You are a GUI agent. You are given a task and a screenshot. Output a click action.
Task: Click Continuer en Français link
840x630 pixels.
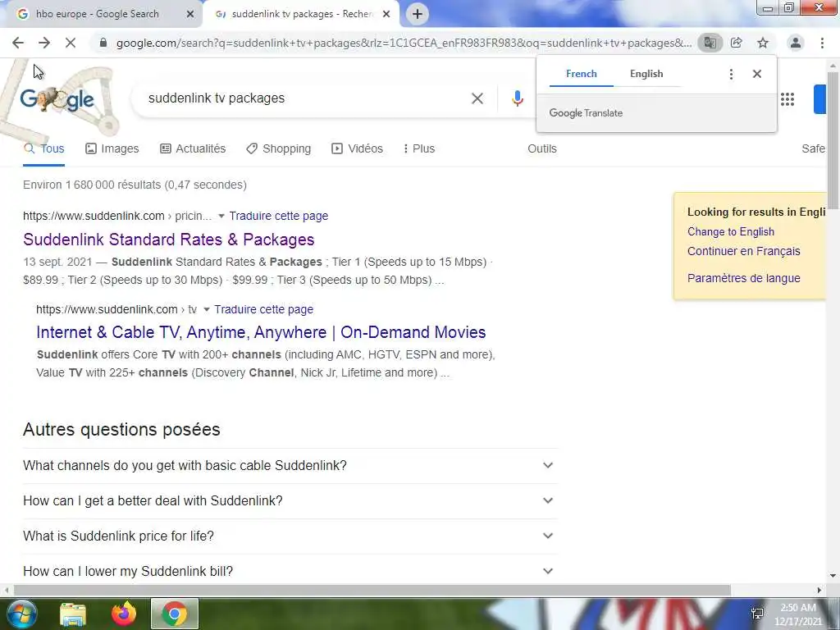[743, 251]
